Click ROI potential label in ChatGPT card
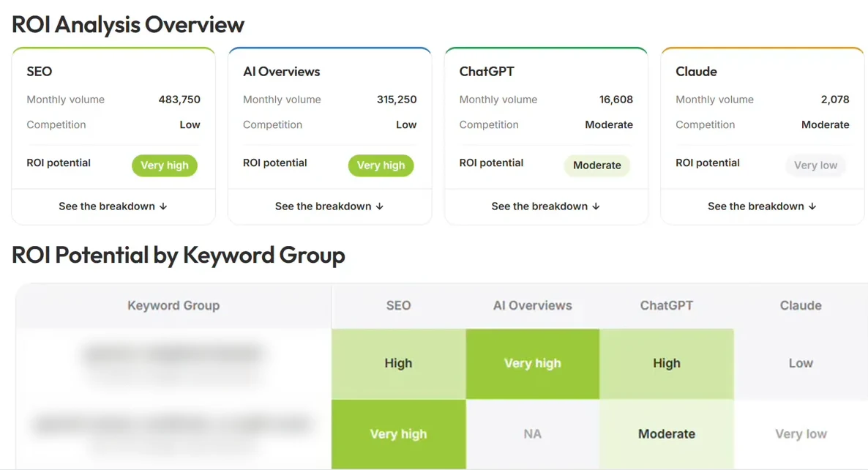Image resolution: width=868 pixels, height=470 pixels. point(491,163)
